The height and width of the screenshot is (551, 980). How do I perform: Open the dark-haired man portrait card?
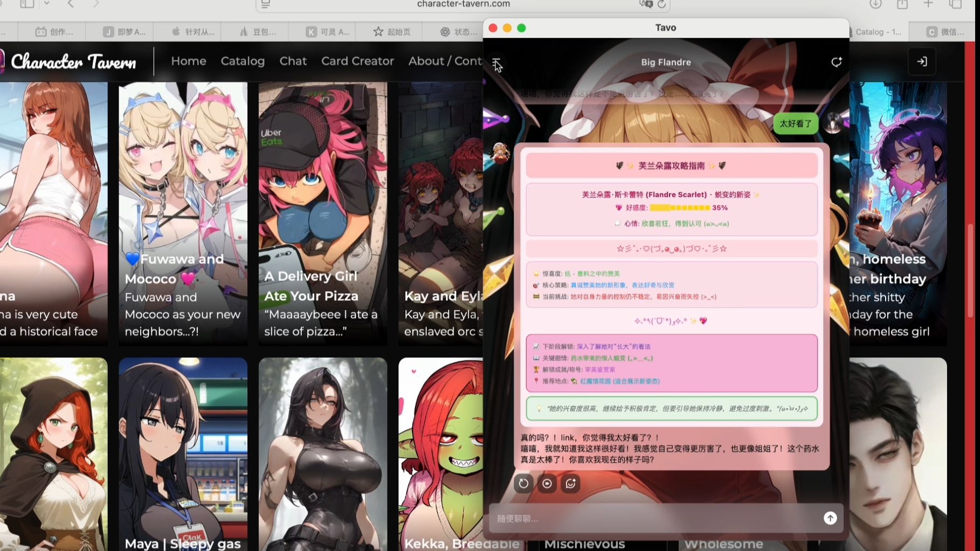pyautogui.click(x=898, y=454)
